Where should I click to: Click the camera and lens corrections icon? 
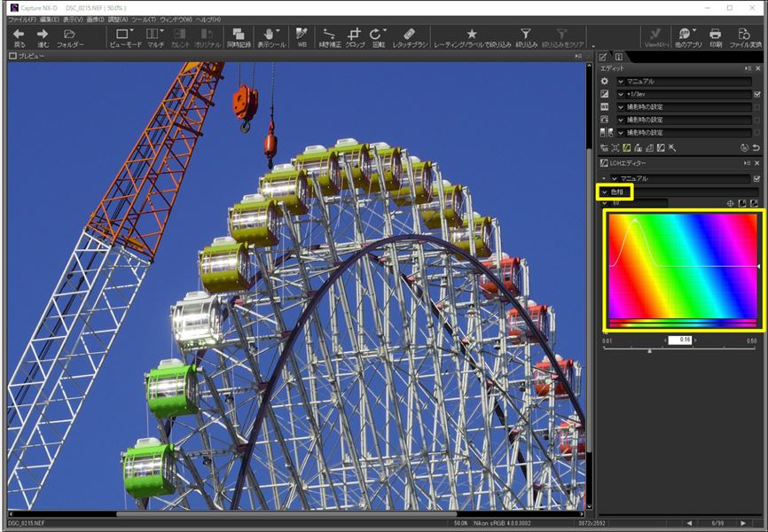point(639,147)
